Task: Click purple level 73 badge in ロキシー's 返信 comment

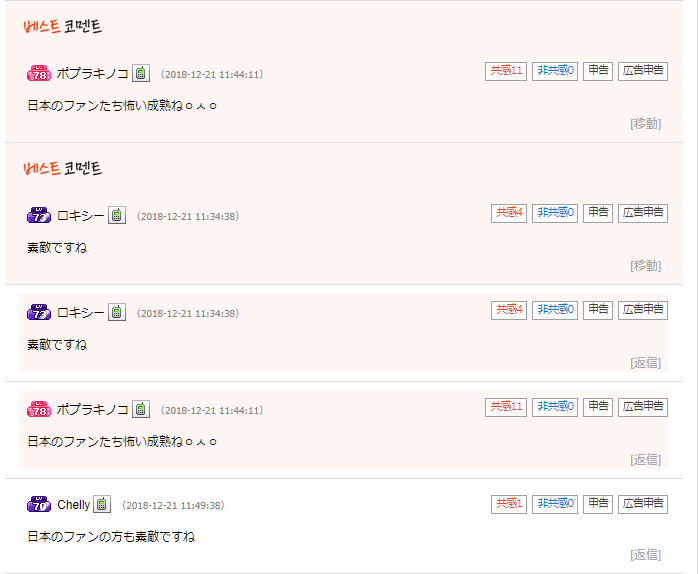Action: 39,312
